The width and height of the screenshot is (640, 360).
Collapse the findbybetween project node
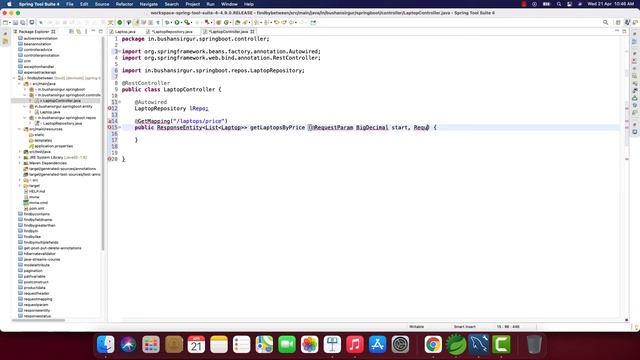click(x=15, y=78)
